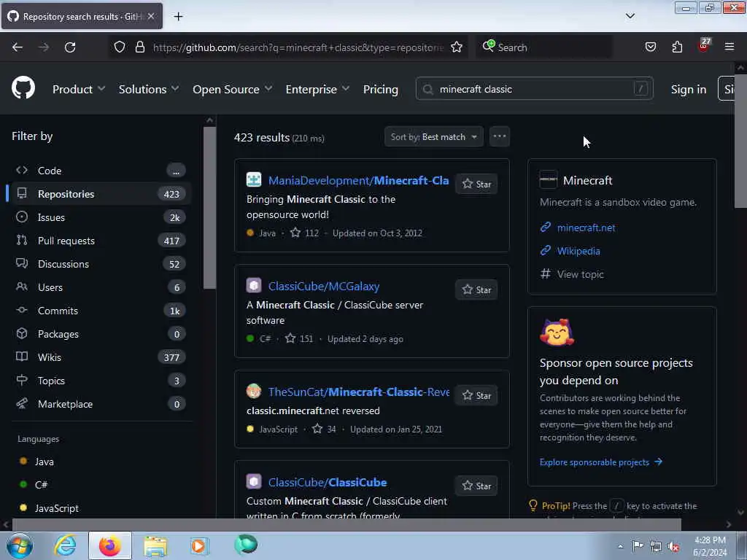747x560 pixels.
Task: Click the GitHub search box with minecraft classic
Action: pyautogui.click(x=534, y=89)
